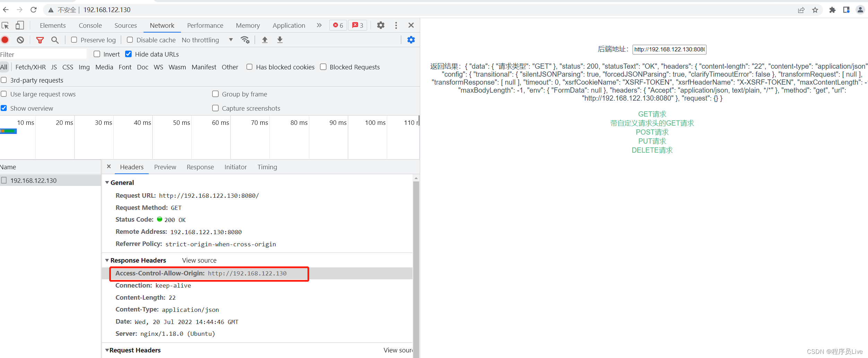Open the network filter funnel
The width and height of the screenshot is (868, 358).
tap(40, 40)
